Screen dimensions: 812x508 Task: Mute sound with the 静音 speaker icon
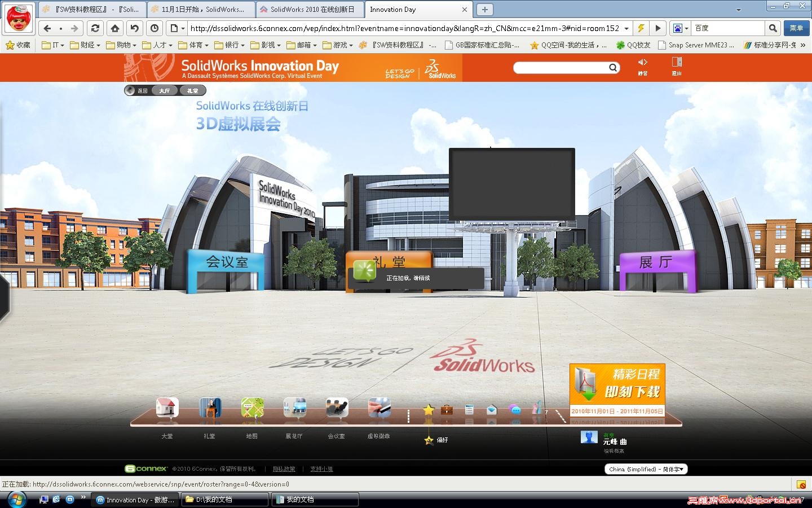pos(643,63)
